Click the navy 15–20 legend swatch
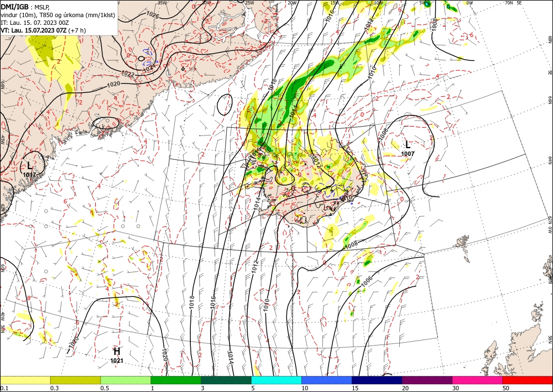The width and height of the screenshot is (553, 392). tap(377, 380)
